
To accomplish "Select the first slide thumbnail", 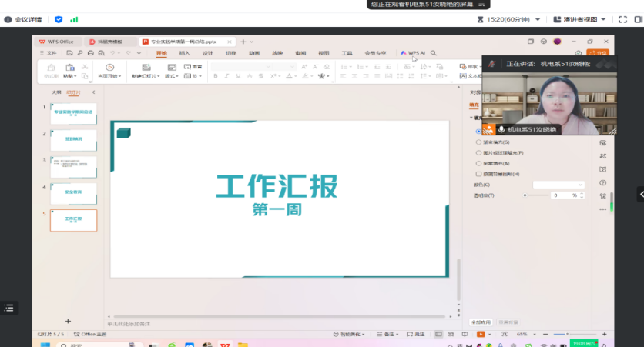I will pyautogui.click(x=73, y=114).
